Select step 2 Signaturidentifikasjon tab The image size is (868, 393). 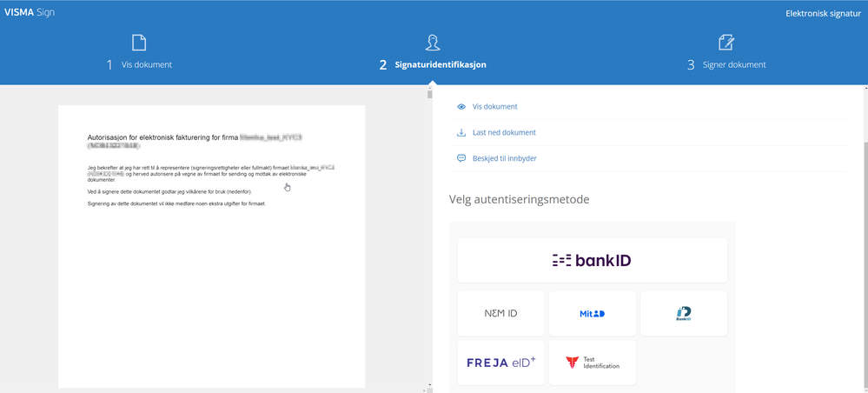click(433, 65)
